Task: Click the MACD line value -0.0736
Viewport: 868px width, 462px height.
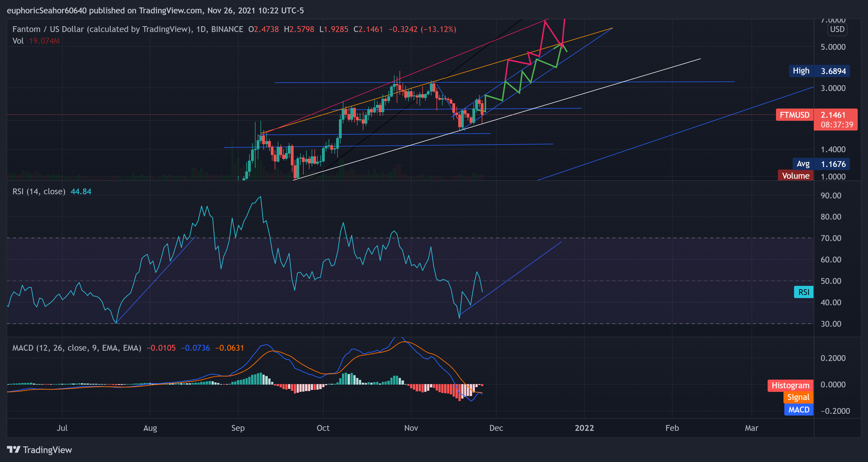Action: (x=195, y=348)
